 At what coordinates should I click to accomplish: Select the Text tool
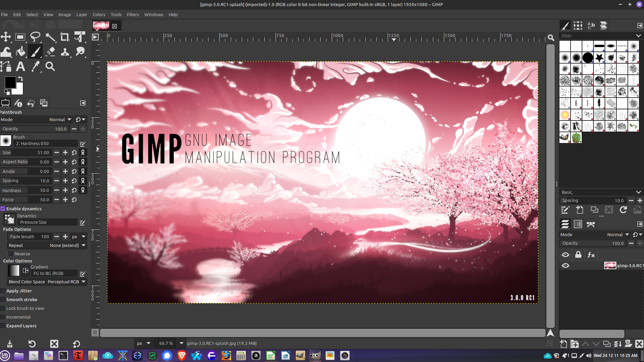[20, 66]
